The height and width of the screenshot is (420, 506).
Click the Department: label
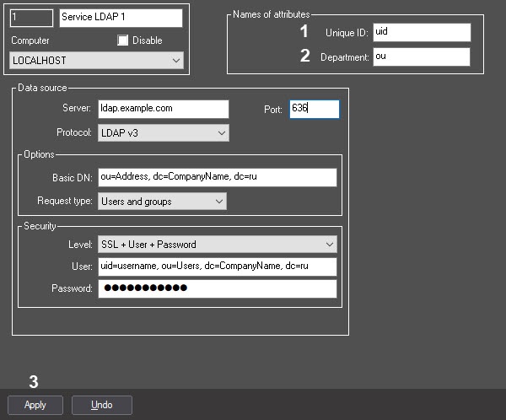click(344, 57)
